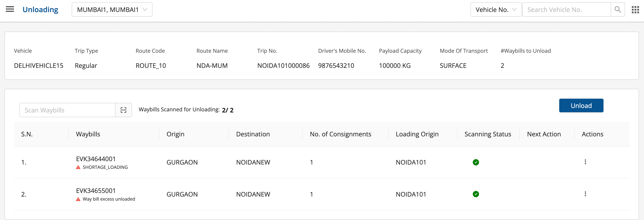The width and height of the screenshot is (644, 220).
Task: Open the hamburger navigation menu
Action: pos(10,9)
